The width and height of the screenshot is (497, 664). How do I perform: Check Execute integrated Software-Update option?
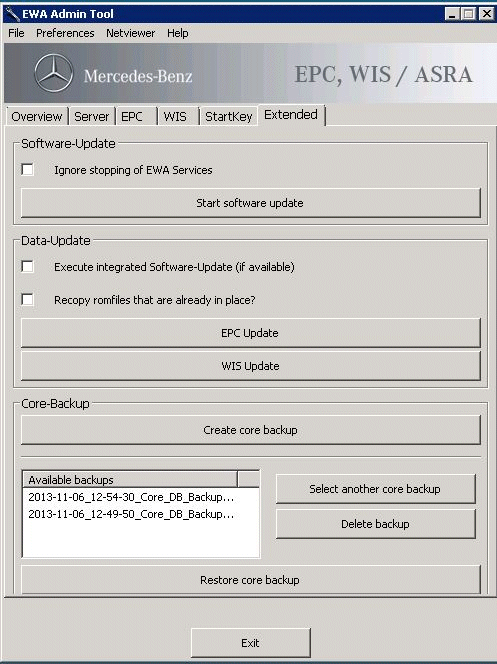pyautogui.click(x=28, y=266)
